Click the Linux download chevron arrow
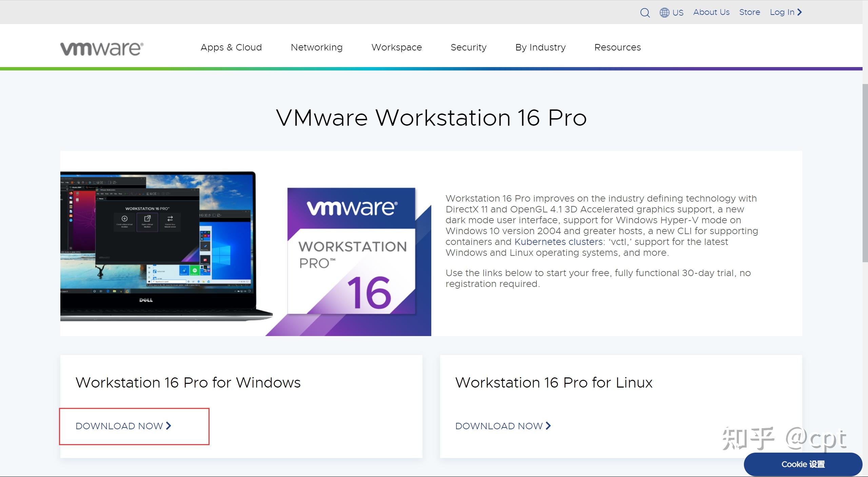The width and height of the screenshot is (868, 477). (548, 426)
